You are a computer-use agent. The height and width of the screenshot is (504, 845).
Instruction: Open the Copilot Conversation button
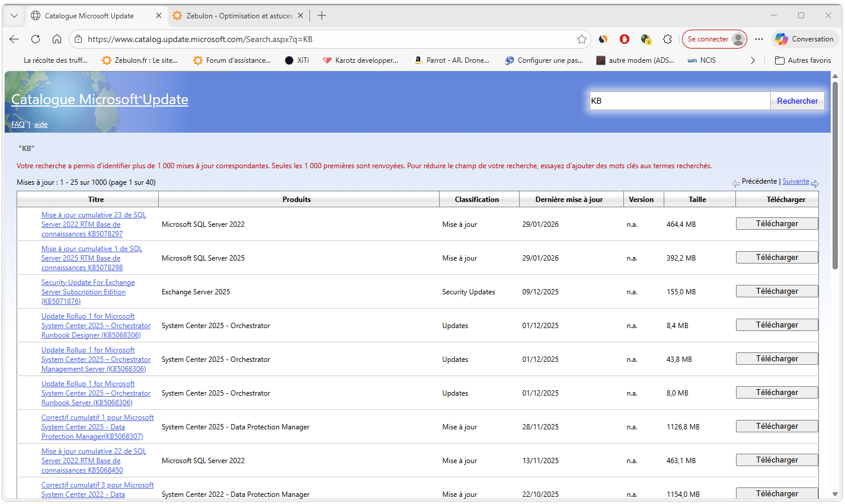coord(804,39)
